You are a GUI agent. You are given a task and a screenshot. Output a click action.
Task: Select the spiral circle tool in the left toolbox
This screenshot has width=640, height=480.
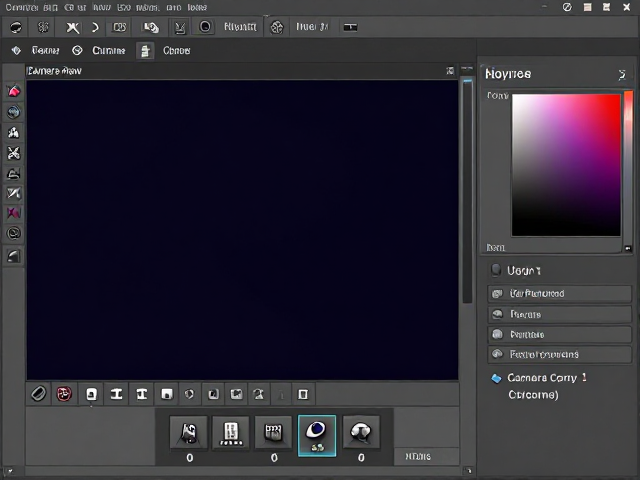click(x=14, y=233)
